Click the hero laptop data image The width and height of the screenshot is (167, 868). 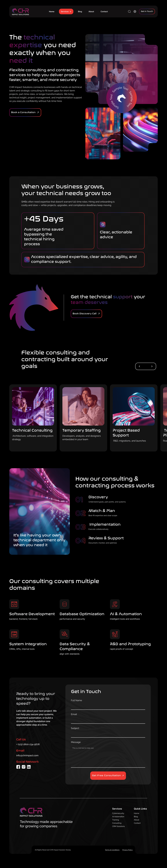click(x=103, y=133)
